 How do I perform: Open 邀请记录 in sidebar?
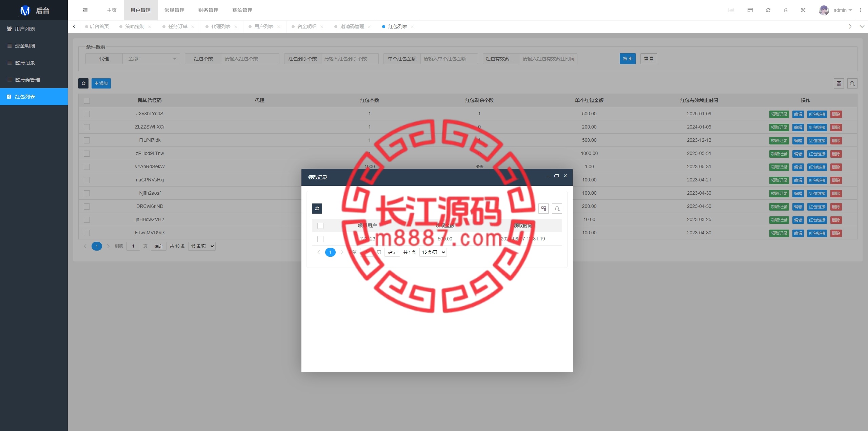coord(34,63)
